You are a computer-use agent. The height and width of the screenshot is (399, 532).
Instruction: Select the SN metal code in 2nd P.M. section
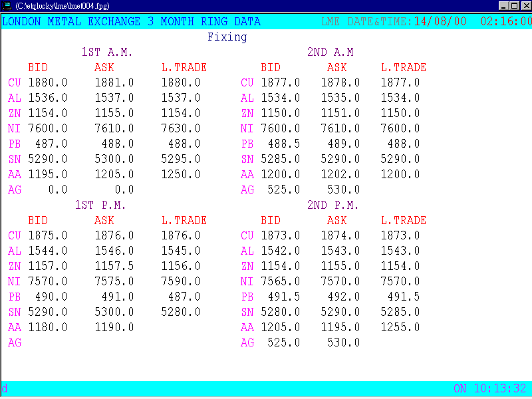(247, 312)
